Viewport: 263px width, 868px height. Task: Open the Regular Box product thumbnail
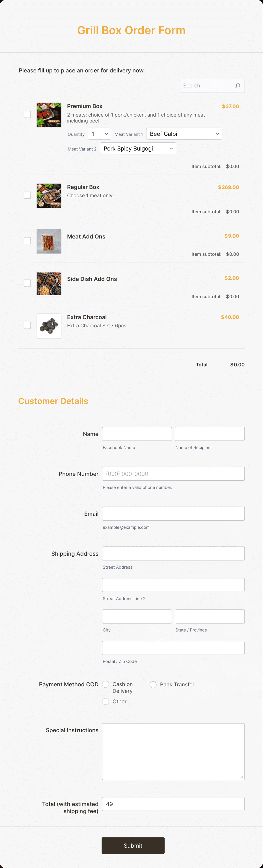point(49,196)
